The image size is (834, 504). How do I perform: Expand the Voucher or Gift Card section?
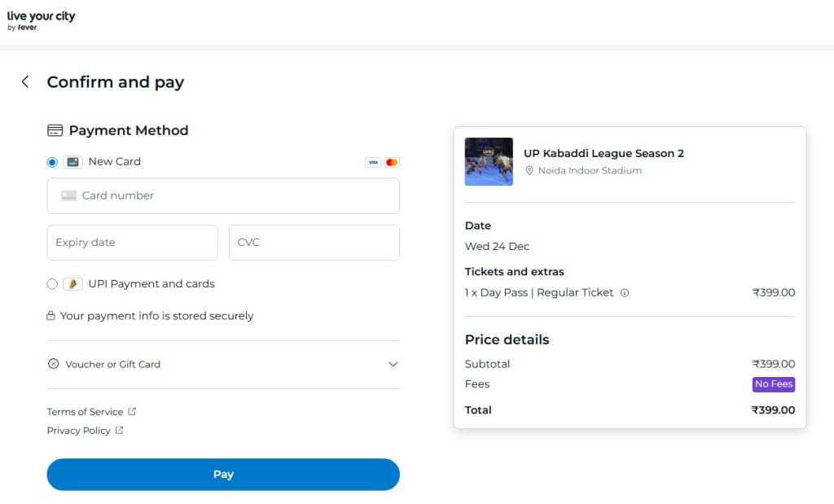[x=393, y=364]
